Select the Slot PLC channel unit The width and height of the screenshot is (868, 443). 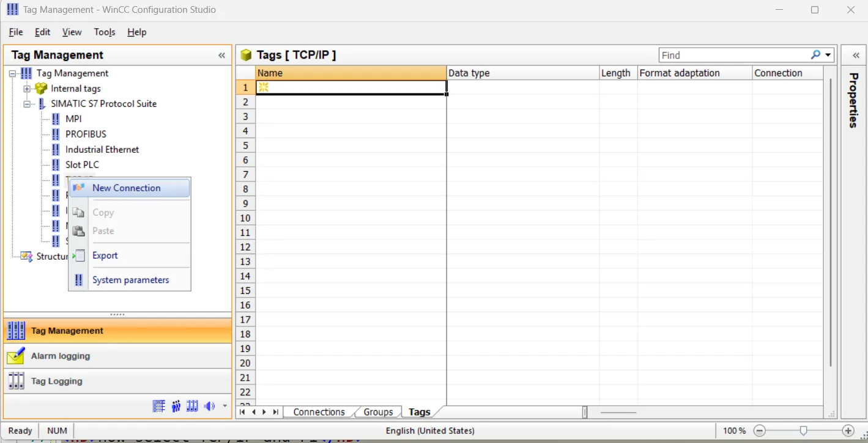coord(82,164)
